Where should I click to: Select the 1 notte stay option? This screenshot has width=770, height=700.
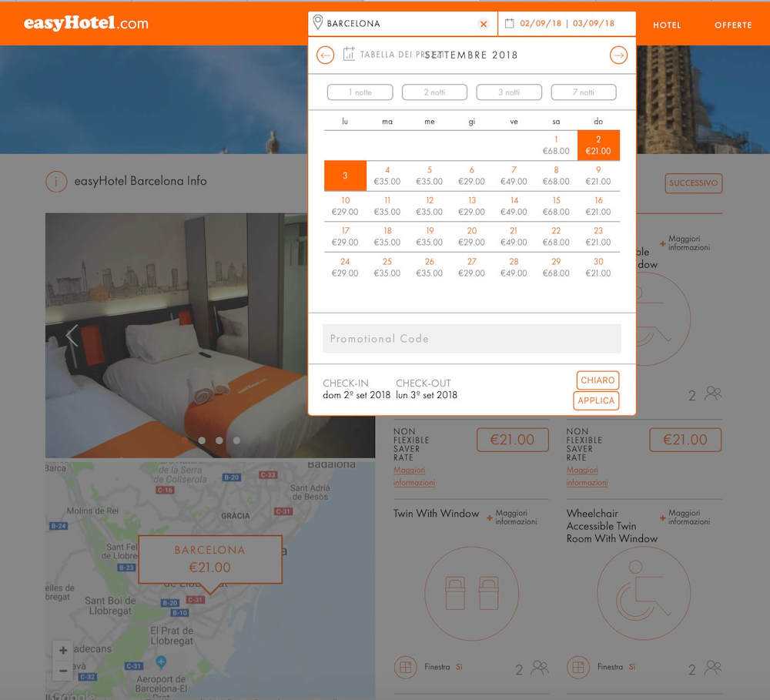tap(360, 92)
